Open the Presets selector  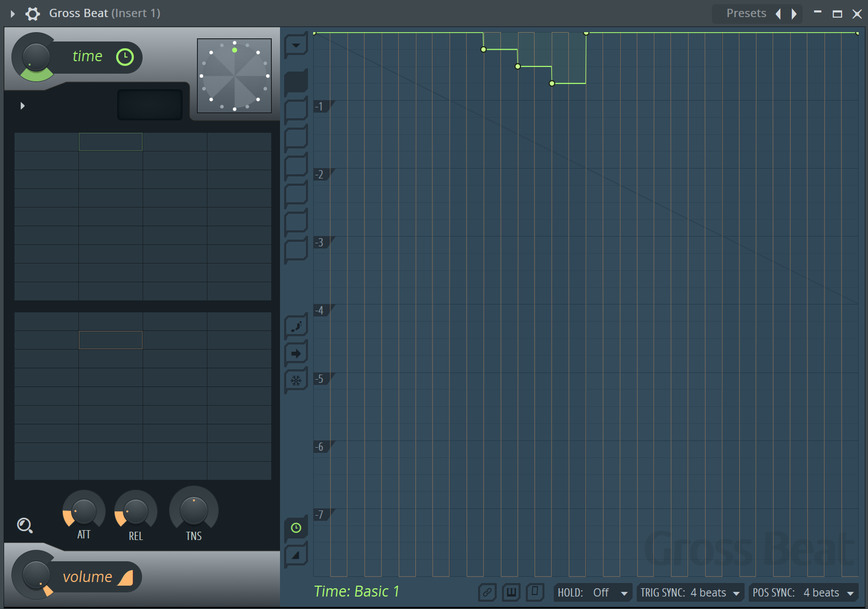(x=746, y=13)
